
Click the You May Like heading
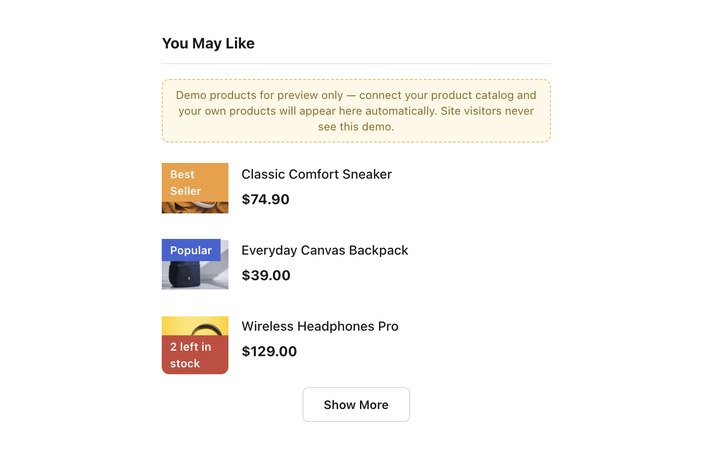(x=208, y=43)
